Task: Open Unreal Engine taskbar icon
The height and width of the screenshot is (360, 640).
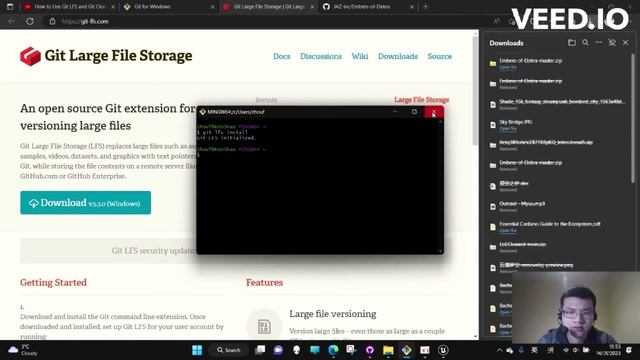Action: point(443,350)
